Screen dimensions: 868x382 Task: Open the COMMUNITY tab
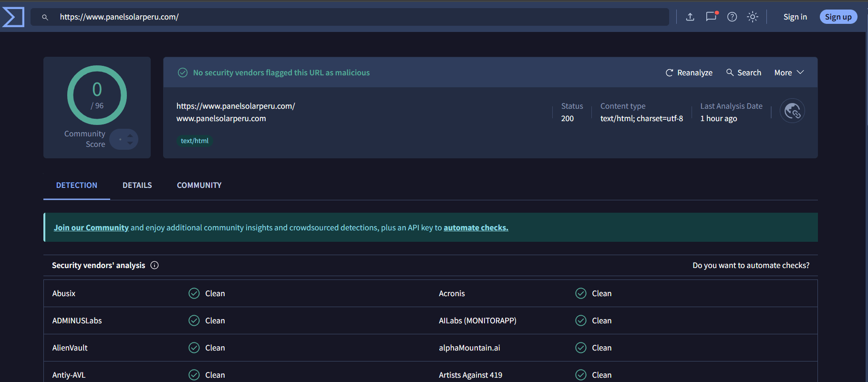[199, 185]
